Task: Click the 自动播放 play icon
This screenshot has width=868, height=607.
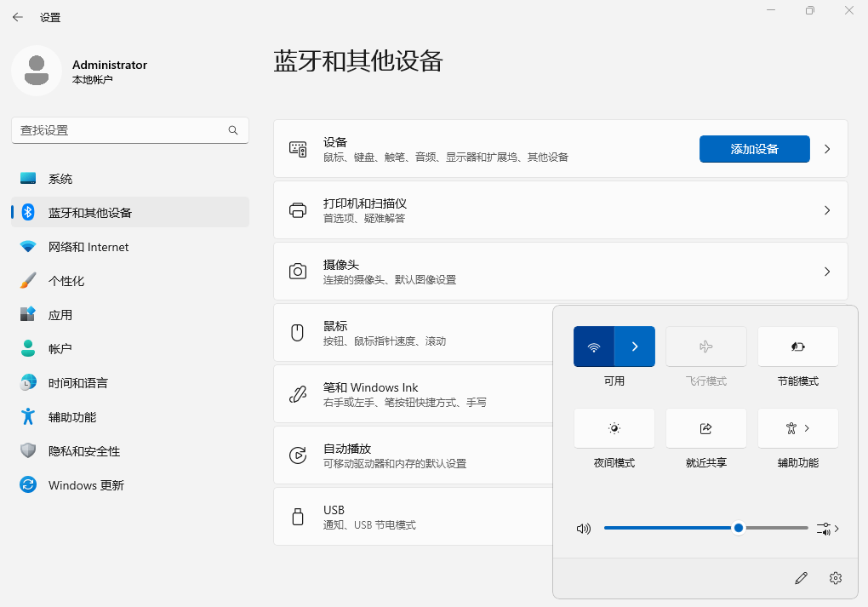Action: (298, 455)
